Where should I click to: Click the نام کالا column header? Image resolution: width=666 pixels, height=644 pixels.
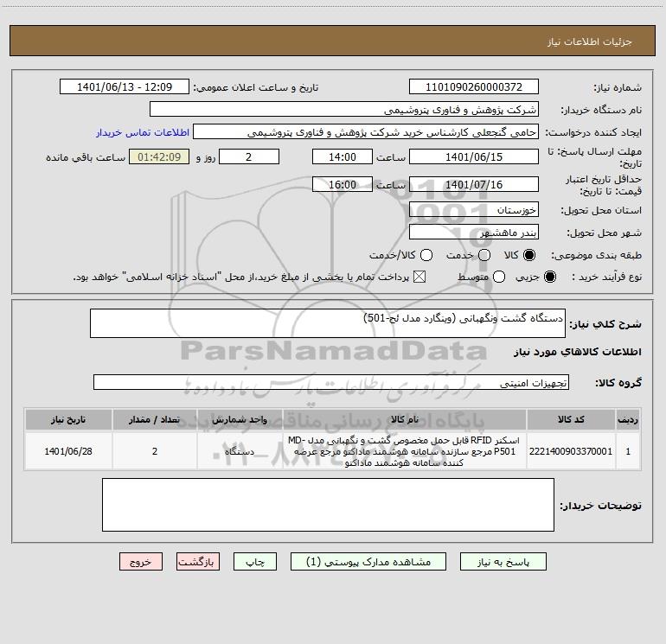(x=405, y=419)
